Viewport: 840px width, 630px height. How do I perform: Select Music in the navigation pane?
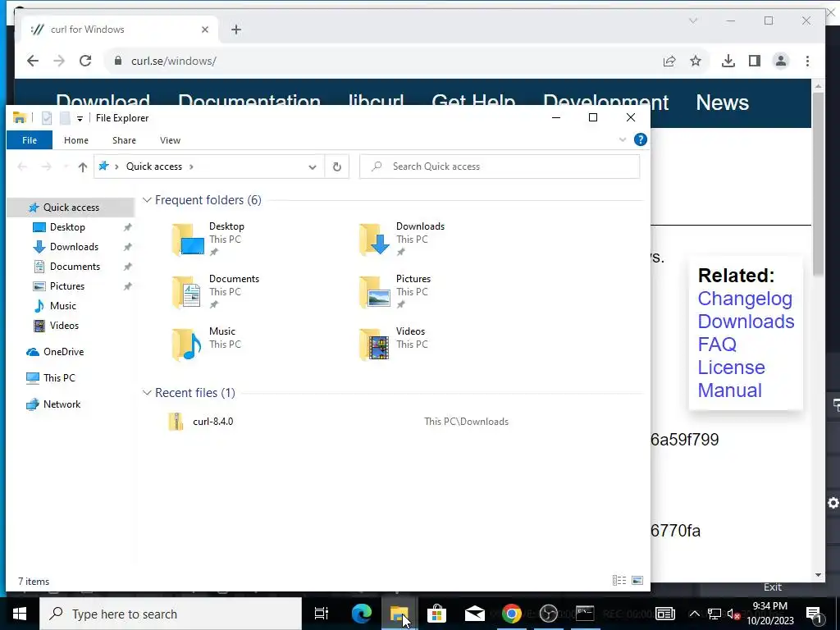click(62, 306)
